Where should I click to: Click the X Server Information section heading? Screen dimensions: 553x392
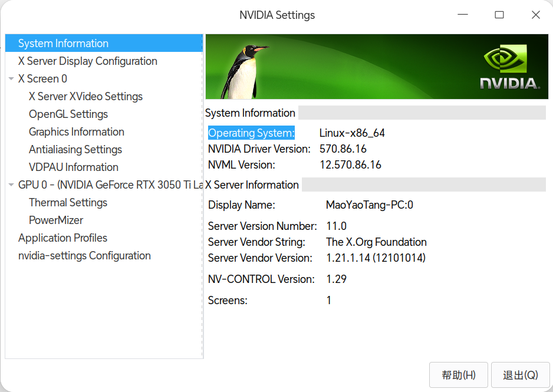252,185
